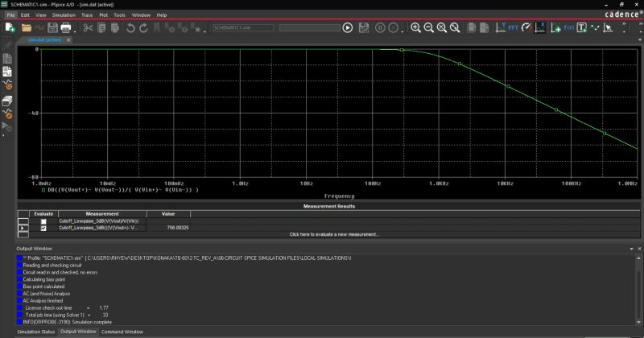Click the Zoom Out magnifier icon
Screen dimensions: 644x338
(429, 28)
